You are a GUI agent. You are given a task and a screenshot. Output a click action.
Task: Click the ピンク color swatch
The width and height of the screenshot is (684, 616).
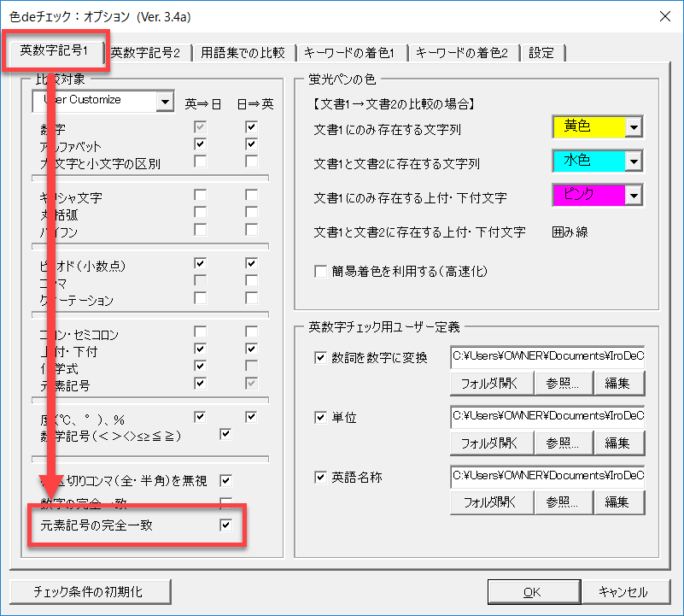click(x=588, y=195)
